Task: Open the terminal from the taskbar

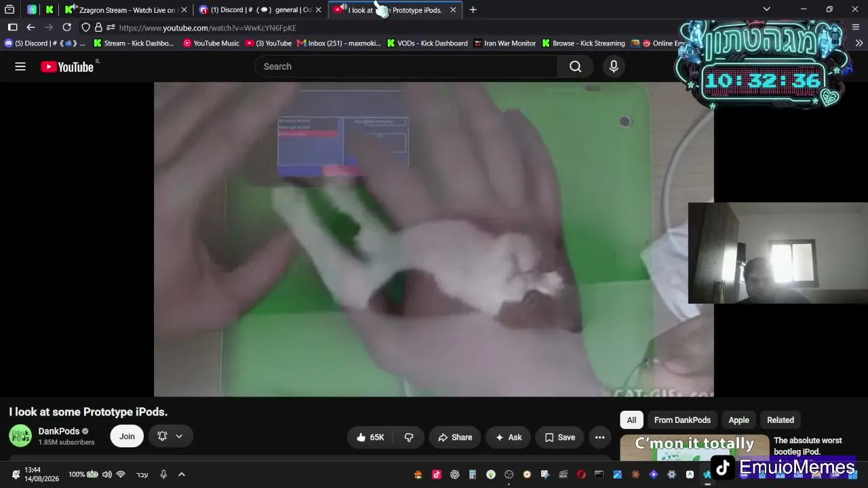Action: (599, 474)
